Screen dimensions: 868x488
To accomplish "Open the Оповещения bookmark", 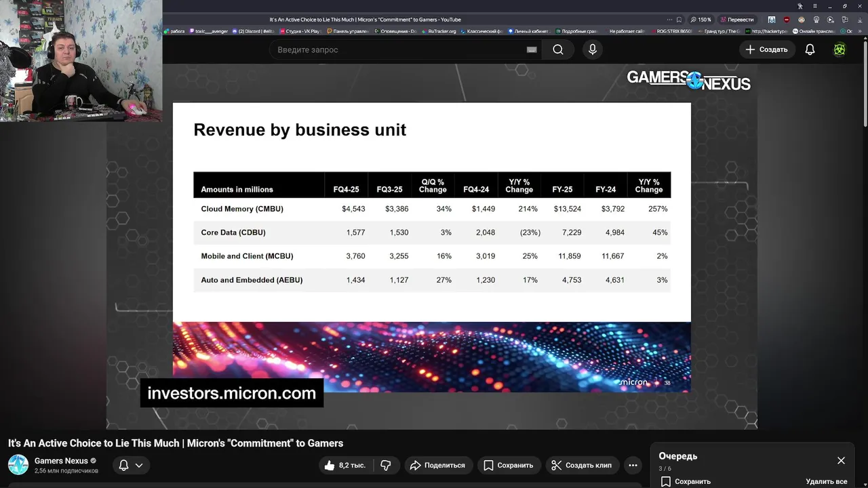I will click(x=395, y=31).
